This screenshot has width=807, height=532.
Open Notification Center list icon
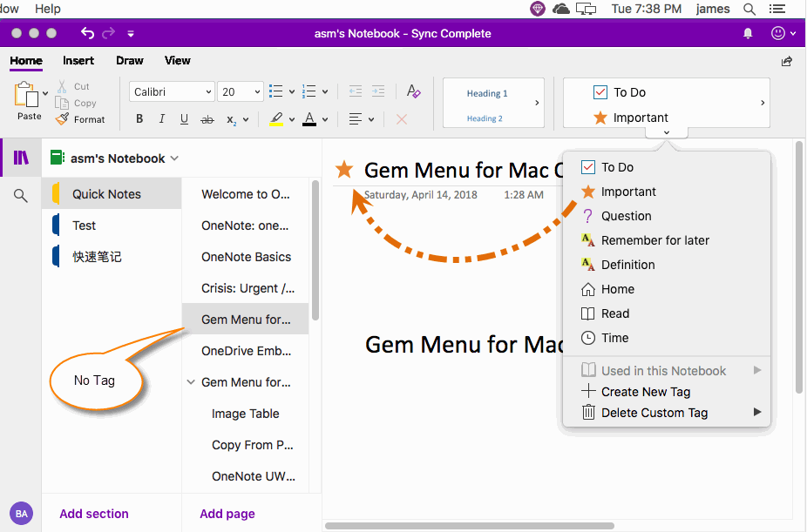[777, 9]
